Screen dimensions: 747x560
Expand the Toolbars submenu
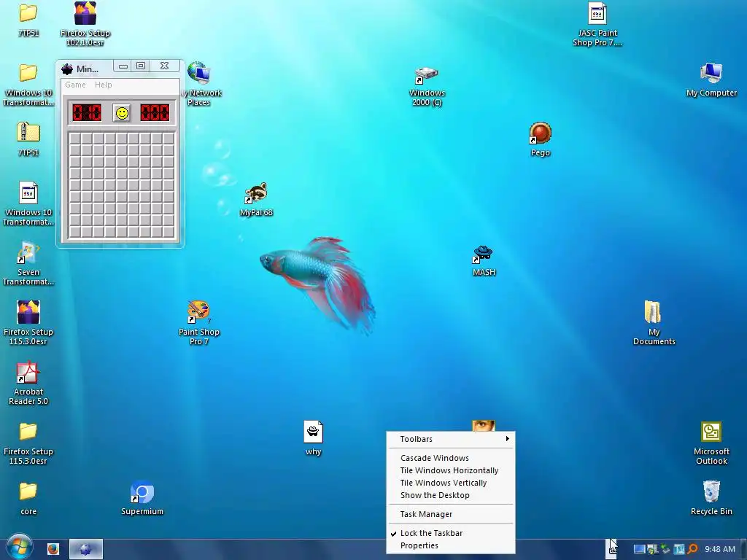pos(451,439)
